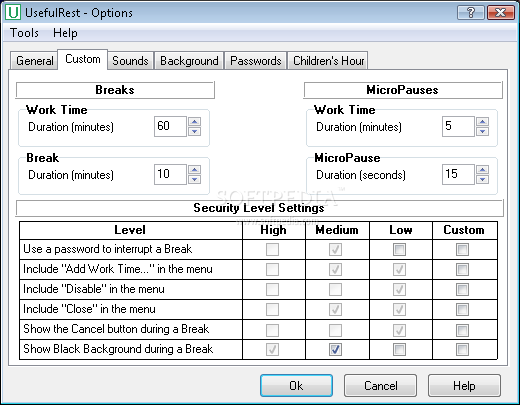520x405 pixels.
Task: Click the UsefulRest app icon in title bar
Action: click(13, 12)
